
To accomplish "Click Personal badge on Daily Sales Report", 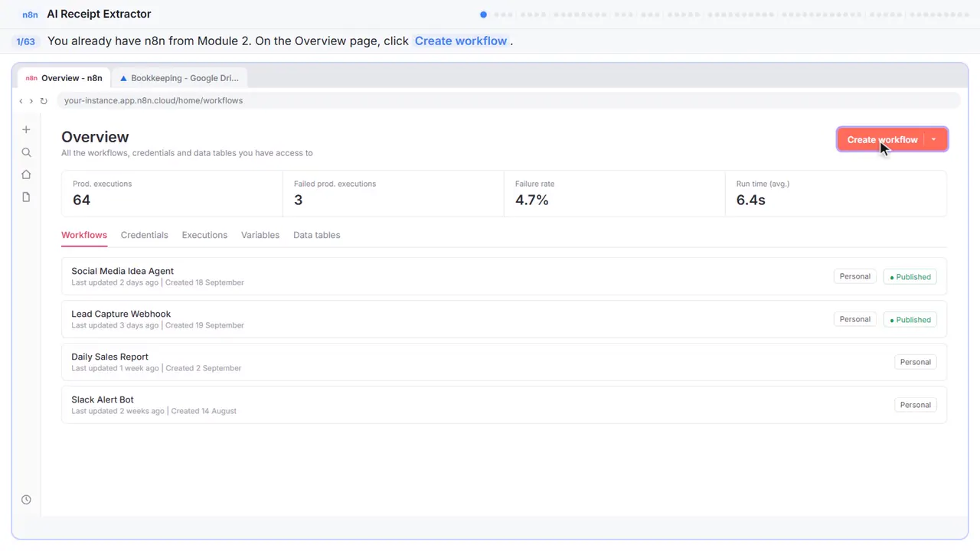I will pos(916,362).
